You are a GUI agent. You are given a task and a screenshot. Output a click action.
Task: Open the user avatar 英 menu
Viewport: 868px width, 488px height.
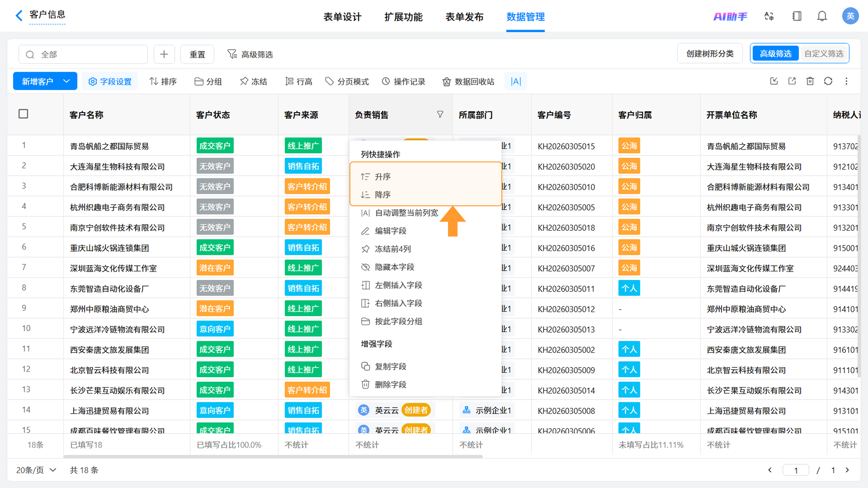coord(850,16)
